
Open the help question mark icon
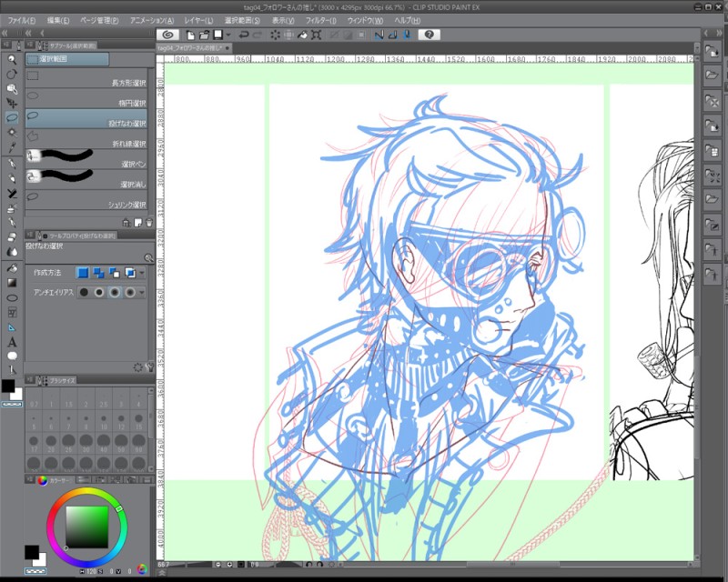[429, 35]
